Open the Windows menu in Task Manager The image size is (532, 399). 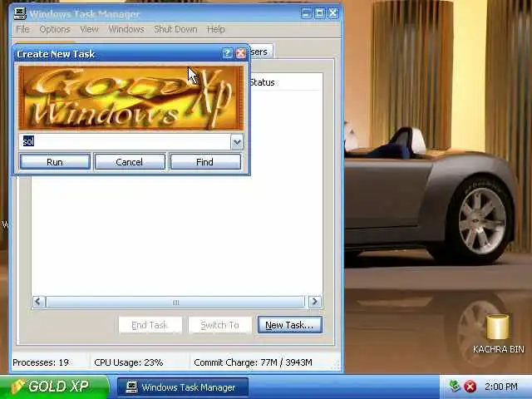coord(126,30)
